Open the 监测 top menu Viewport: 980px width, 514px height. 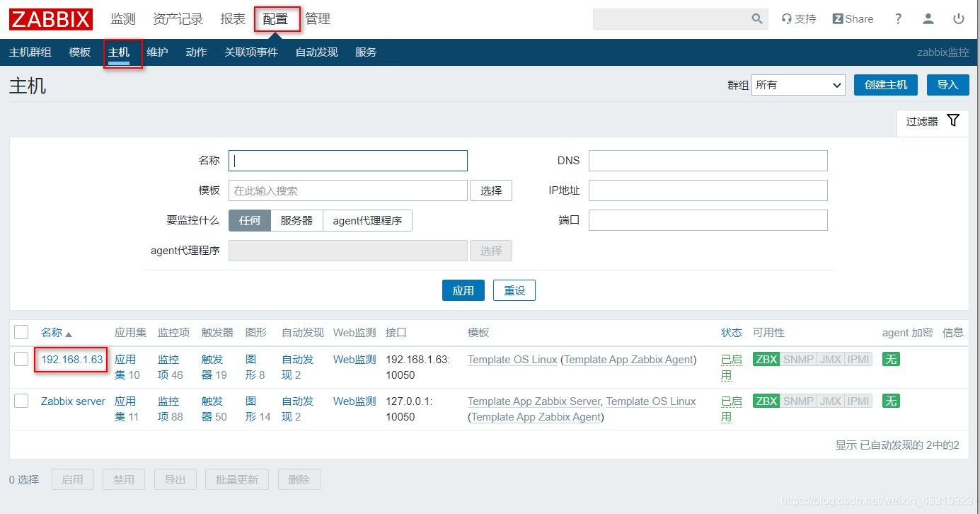tap(123, 19)
